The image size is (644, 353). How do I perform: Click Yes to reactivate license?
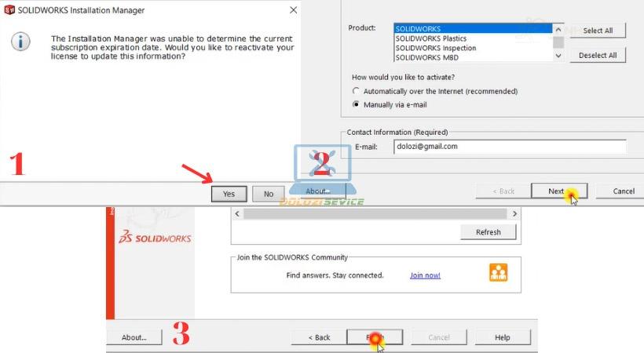point(229,194)
